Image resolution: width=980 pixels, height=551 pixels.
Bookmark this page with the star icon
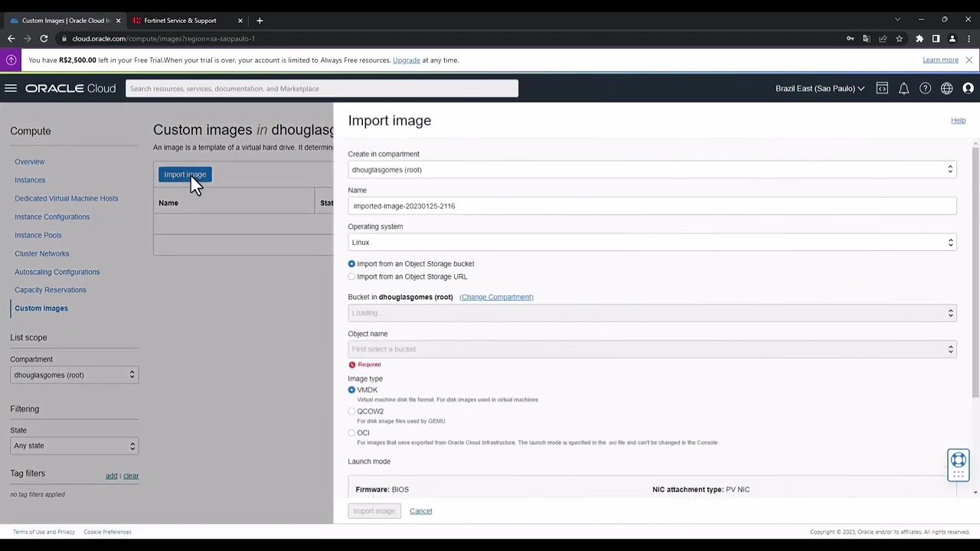click(x=899, y=38)
